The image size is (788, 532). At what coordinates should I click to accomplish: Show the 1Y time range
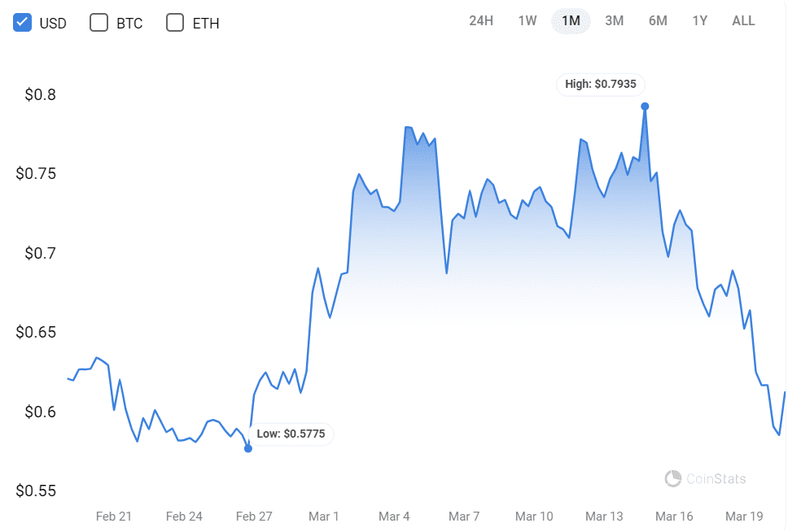(700, 21)
